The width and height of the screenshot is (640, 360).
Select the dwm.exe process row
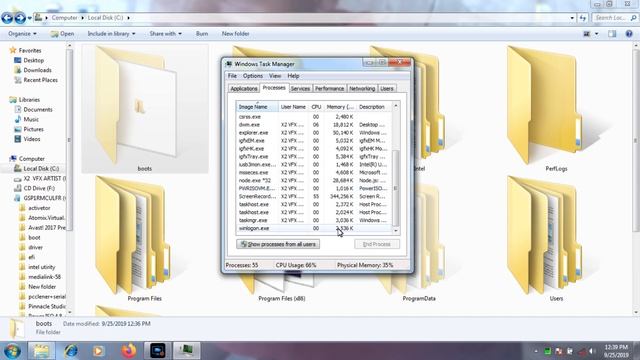(x=314, y=125)
